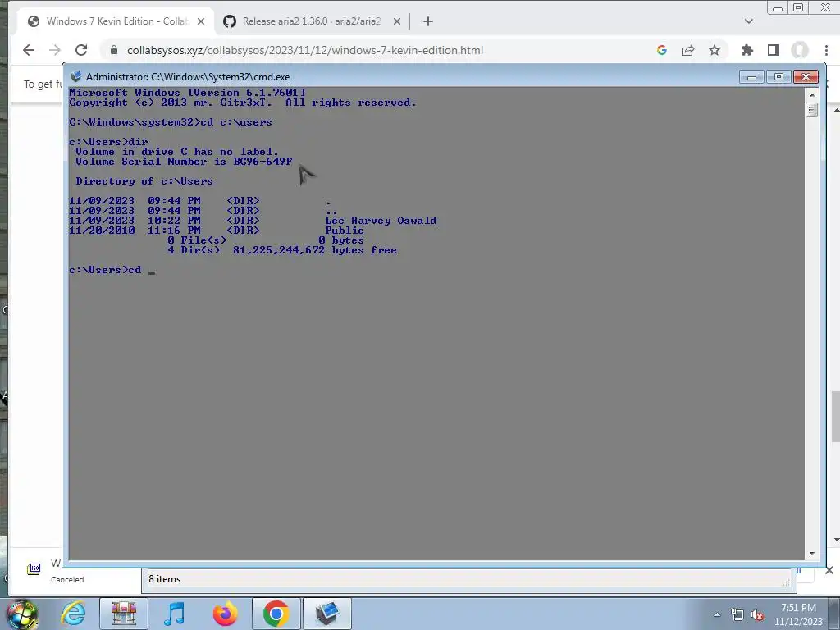Click the Google icon in address bar
This screenshot has height=630, width=840.
tap(662, 50)
